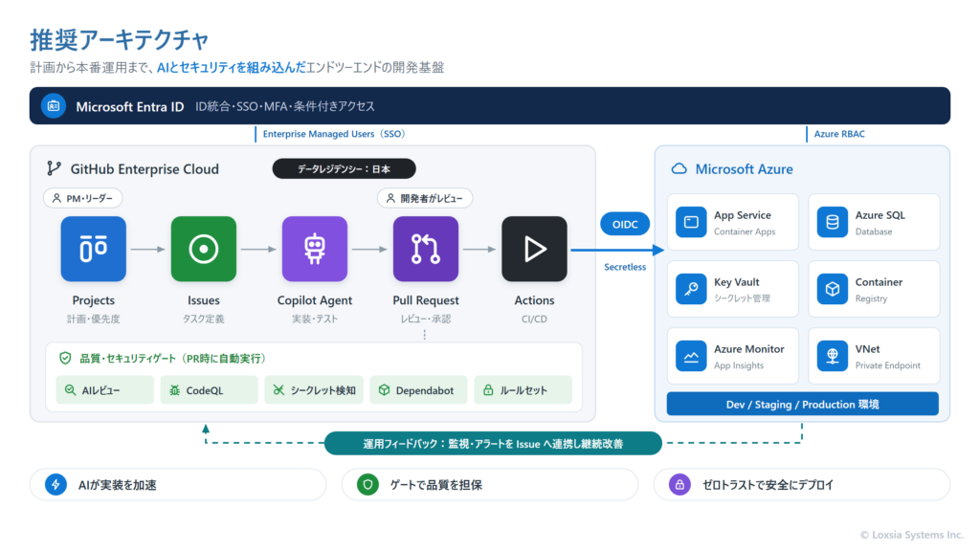
Task: Click the App Service icon
Action: [691, 222]
